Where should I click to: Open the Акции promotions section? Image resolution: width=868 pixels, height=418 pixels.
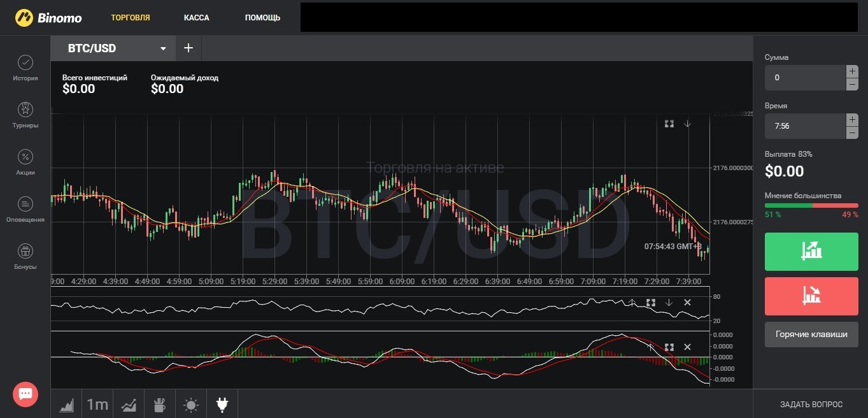click(25, 162)
